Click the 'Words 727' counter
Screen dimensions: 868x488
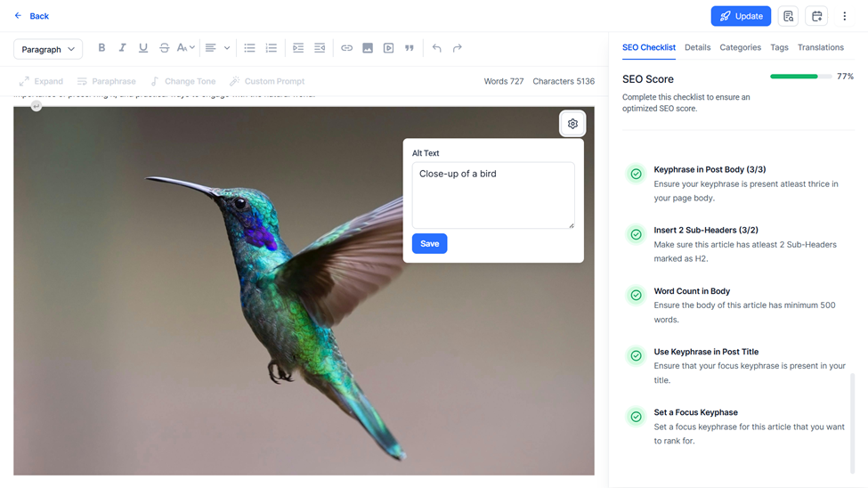[x=504, y=81]
